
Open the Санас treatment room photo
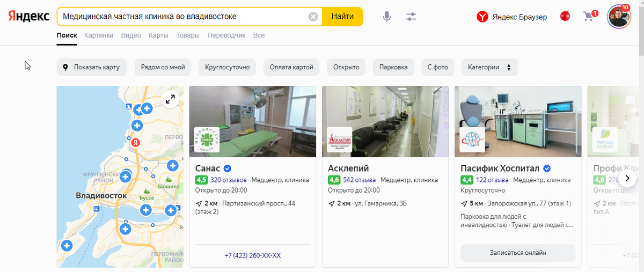point(253,121)
